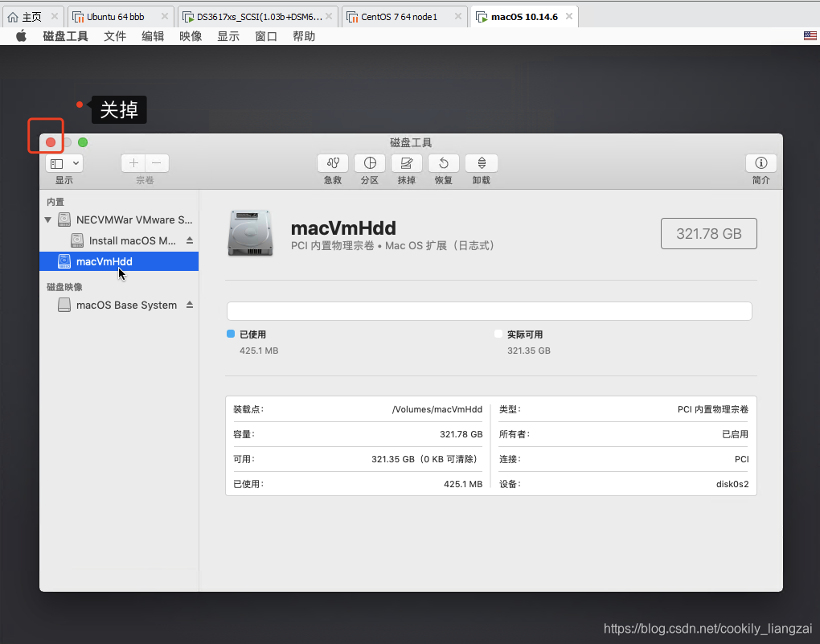Click the 磁盘映像 sidebar section header
This screenshot has width=820, height=644.
[64, 287]
